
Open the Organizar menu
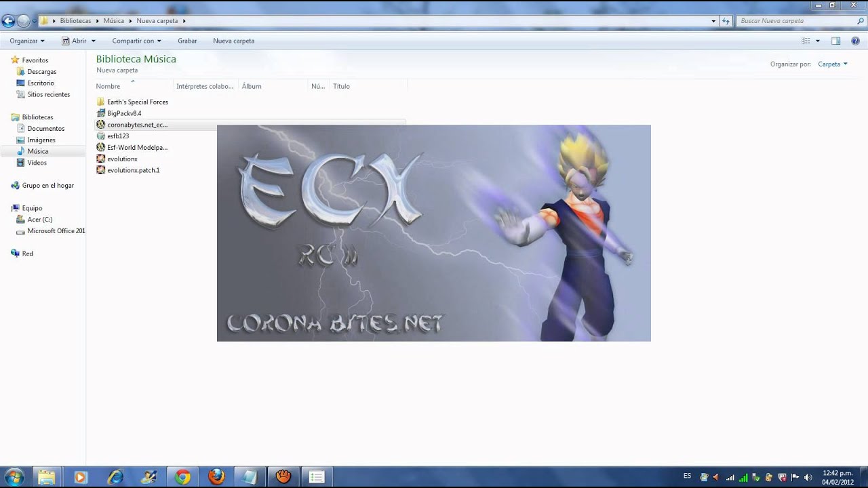pos(27,41)
